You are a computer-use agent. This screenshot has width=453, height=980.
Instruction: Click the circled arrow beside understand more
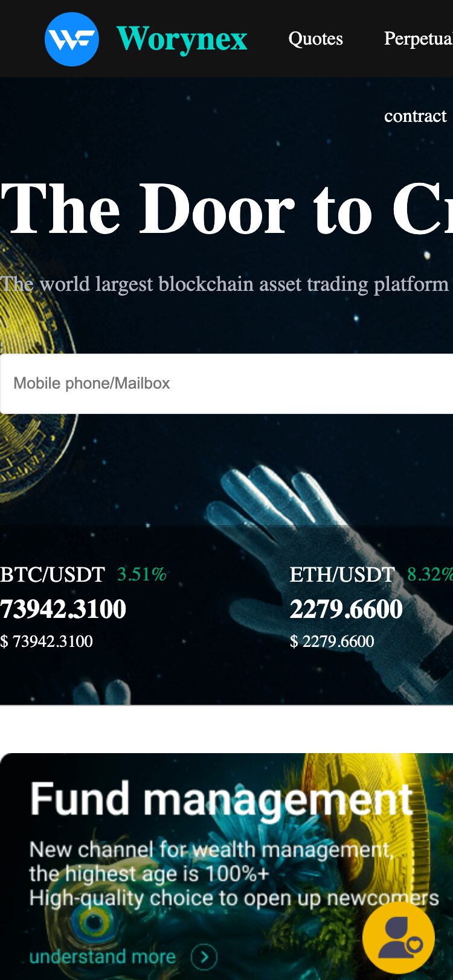click(x=204, y=956)
